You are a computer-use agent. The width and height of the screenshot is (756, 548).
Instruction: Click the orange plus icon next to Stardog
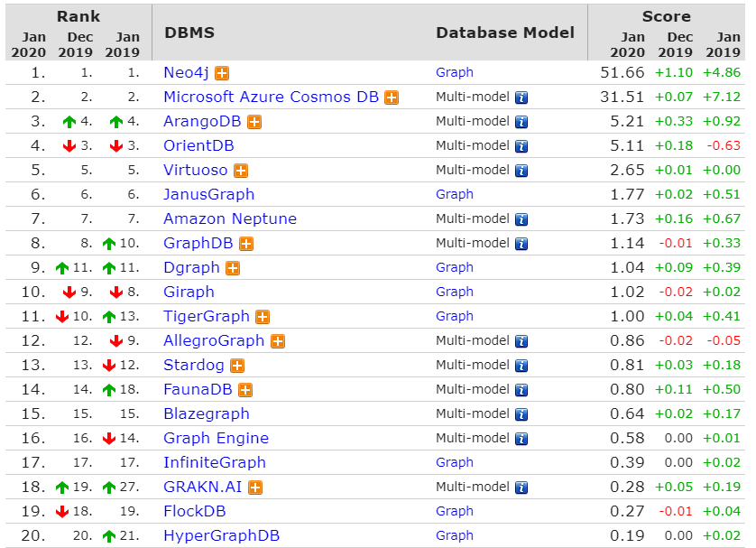point(237,366)
